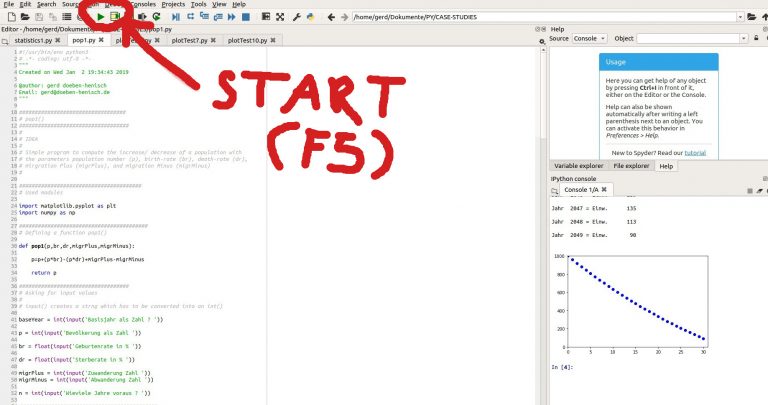Open the Help menu in the menu bar
This screenshot has height=405, width=768.
tap(239, 4)
